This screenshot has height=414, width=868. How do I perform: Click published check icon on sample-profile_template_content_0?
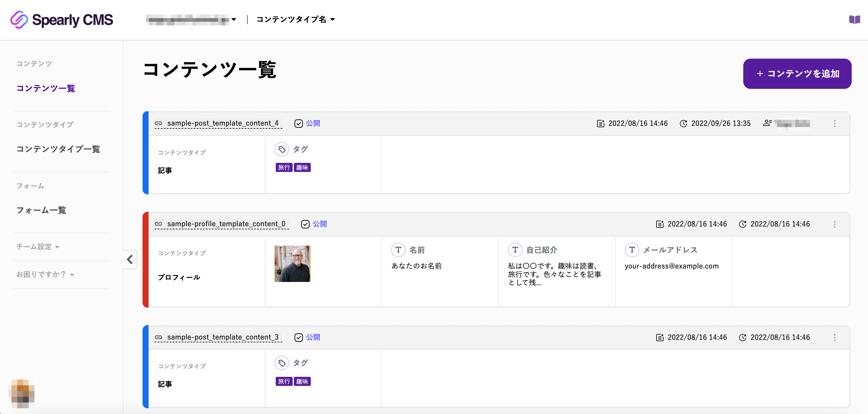click(x=305, y=224)
